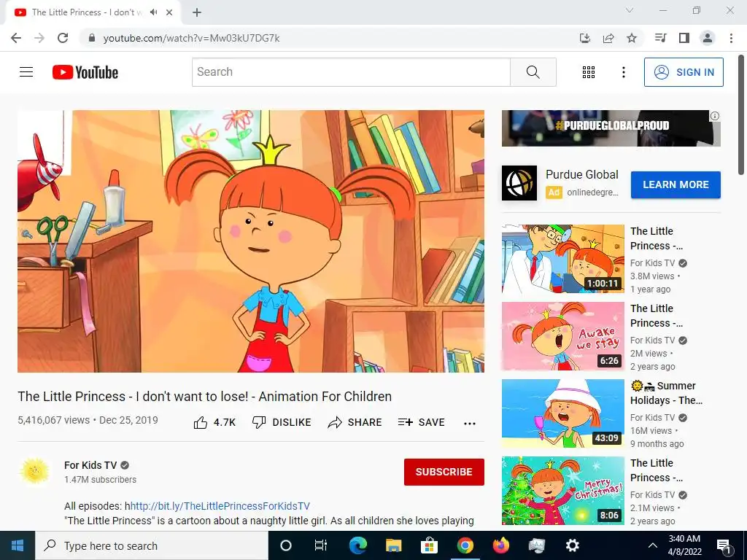Open the Awake we stay video thumbnail

tap(562, 336)
